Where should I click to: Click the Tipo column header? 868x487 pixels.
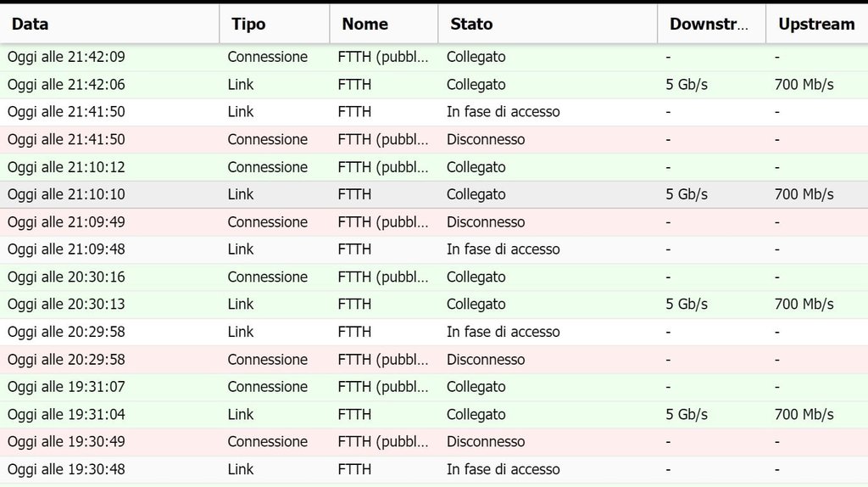tap(248, 25)
